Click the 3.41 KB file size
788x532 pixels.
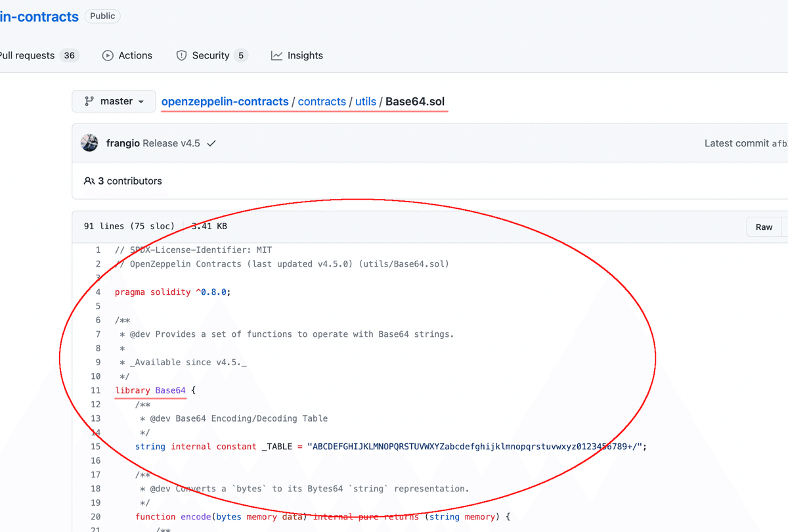(209, 226)
